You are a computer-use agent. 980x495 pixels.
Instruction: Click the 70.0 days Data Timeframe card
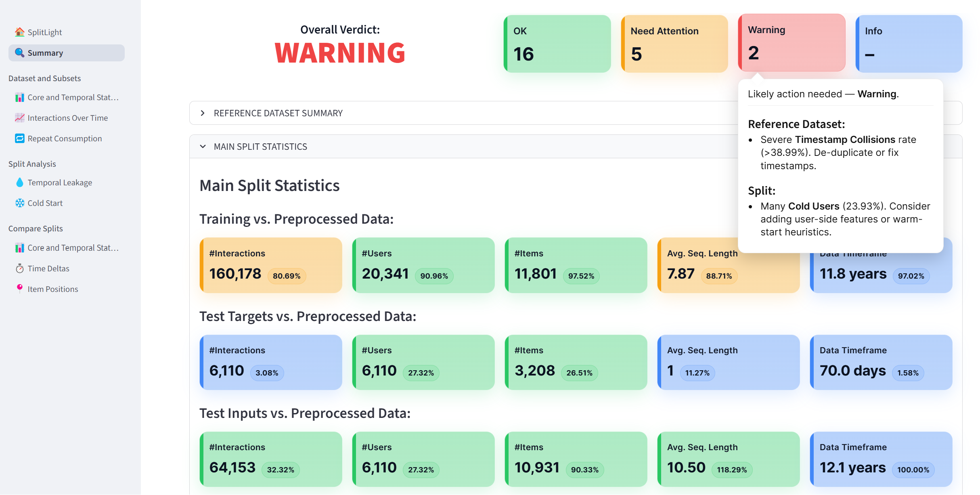881,362
